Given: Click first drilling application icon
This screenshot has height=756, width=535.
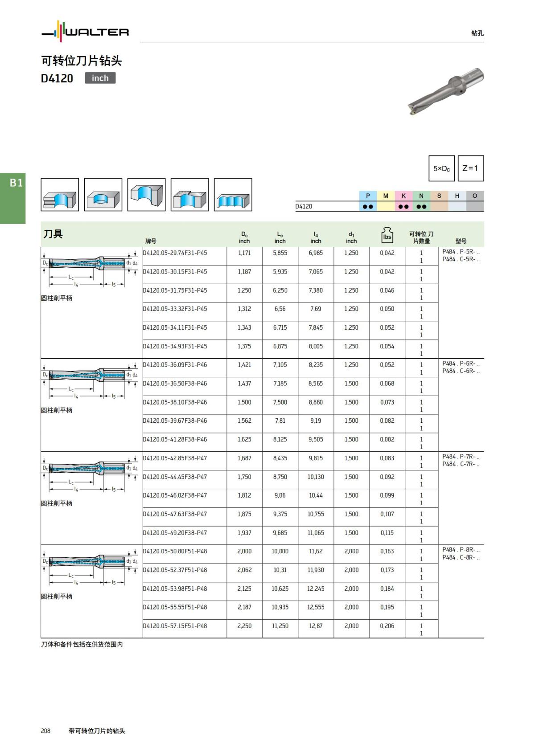Looking at the screenshot, I should point(60,195).
